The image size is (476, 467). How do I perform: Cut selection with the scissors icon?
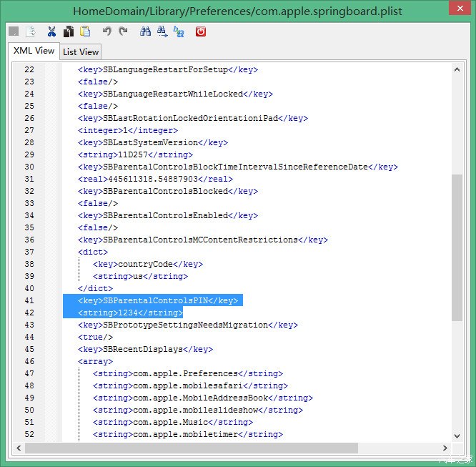pyautogui.click(x=51, y=31)
